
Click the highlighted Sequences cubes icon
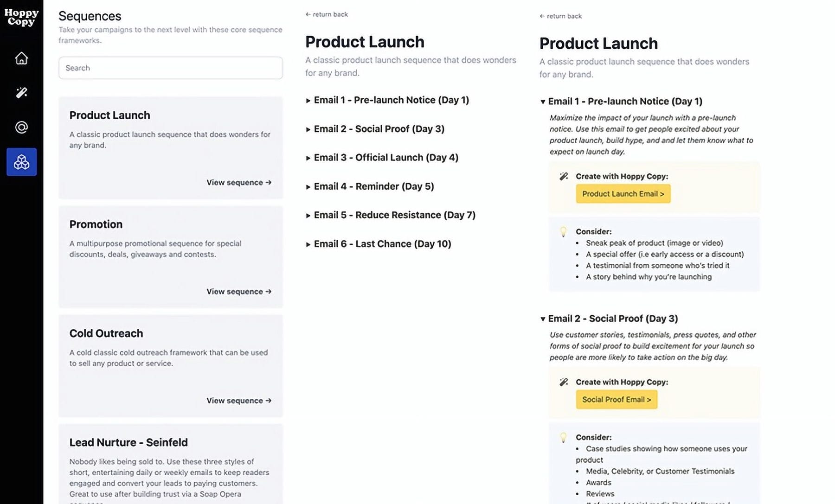(21, 163)
